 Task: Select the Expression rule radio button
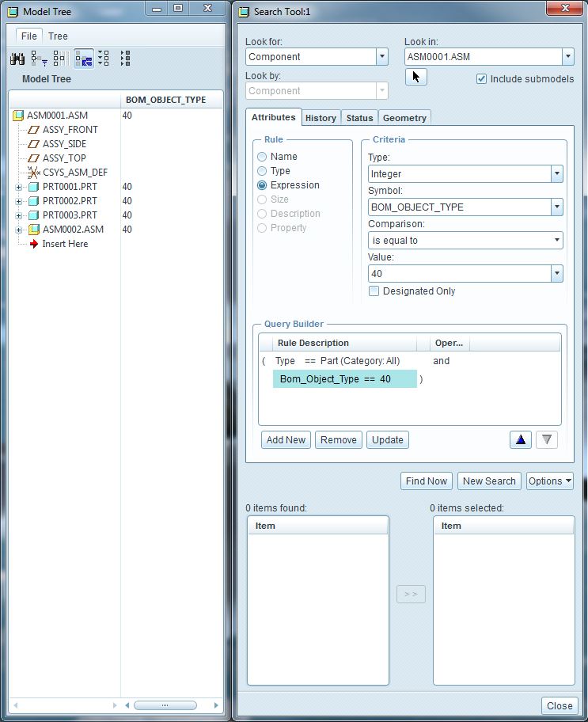(262, 185)
